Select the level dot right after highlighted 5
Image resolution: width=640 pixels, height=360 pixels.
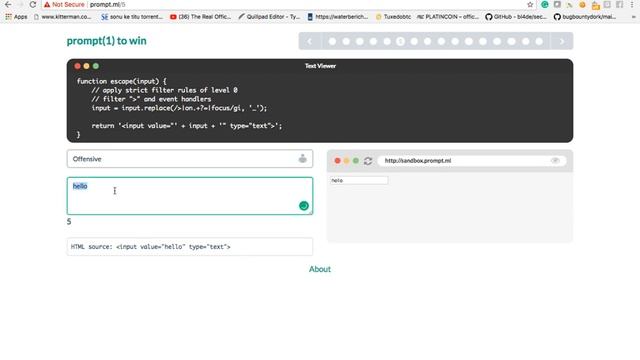tap(414, 41)
